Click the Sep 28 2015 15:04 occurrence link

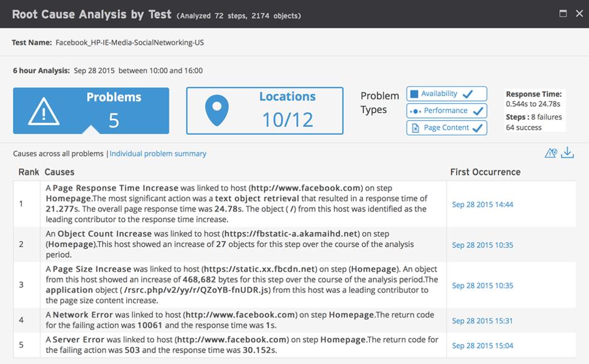pos(482,346)
